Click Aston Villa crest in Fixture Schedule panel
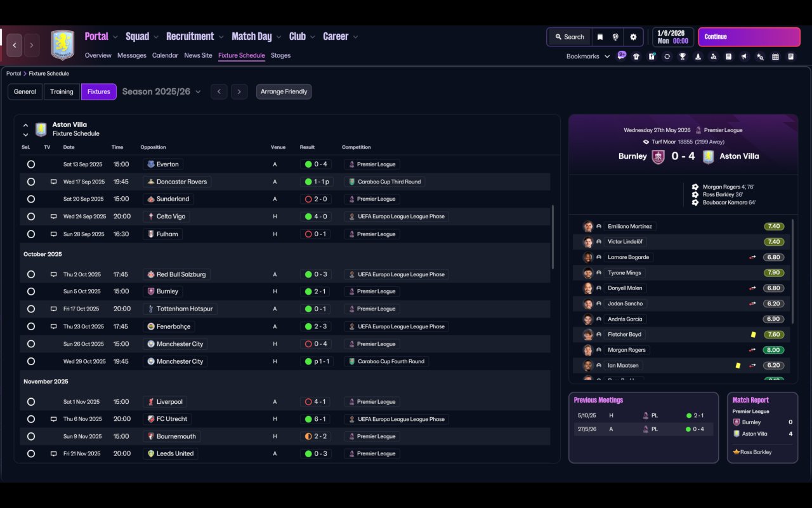This screenshot has width=812, height=508. pyautogui.click(x=41, y=130)
